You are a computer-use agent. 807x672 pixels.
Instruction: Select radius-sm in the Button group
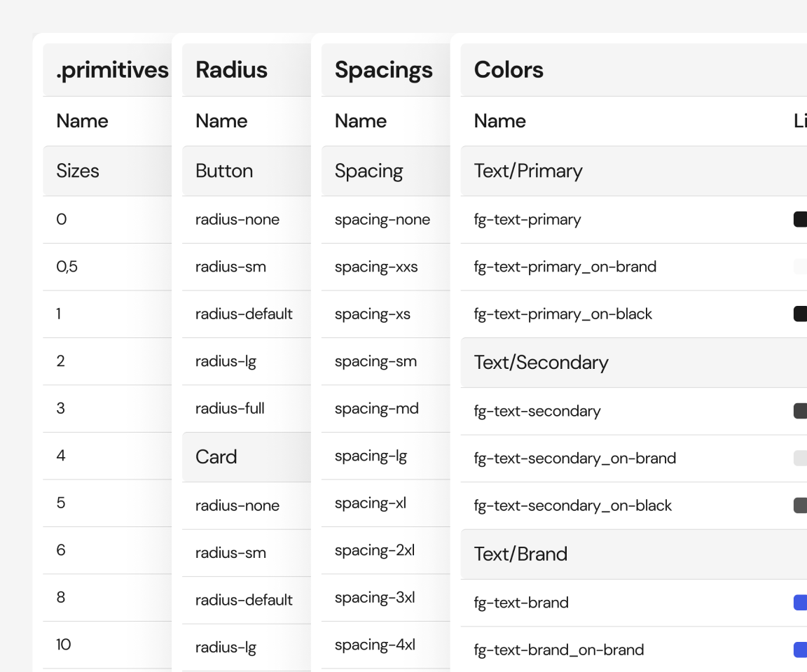click(247, 267)
